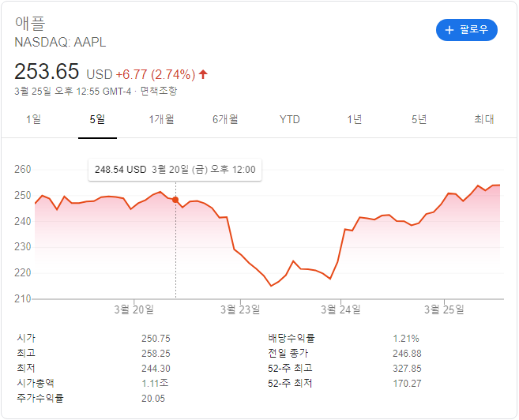519x420 pixels.
Task: Click the 248.54 USD chart tooltip
Action: [175, 170]
